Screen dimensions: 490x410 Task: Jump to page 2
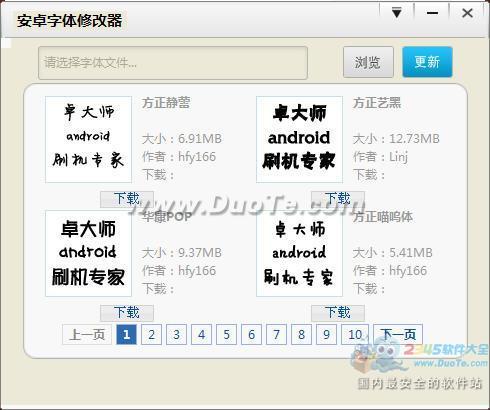coord(151,334)
